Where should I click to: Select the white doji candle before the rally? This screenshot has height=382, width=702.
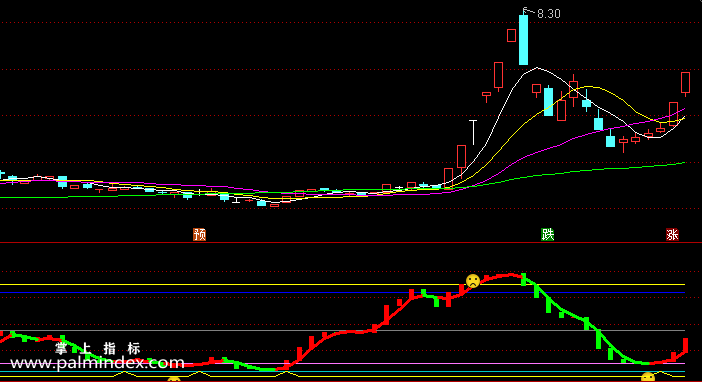473,132
